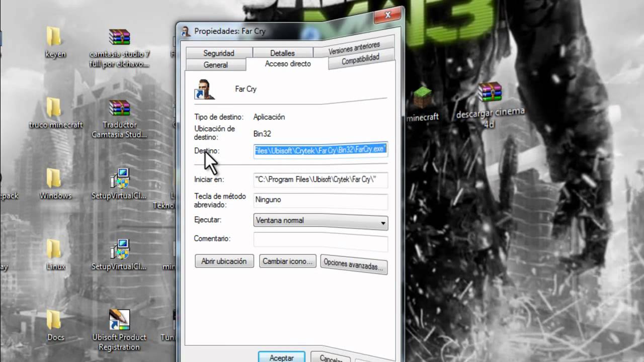The width and height of the screenshot is (644, 362).
Task: Click the Cambiar icono button
Action: click(x=288, y=261)
